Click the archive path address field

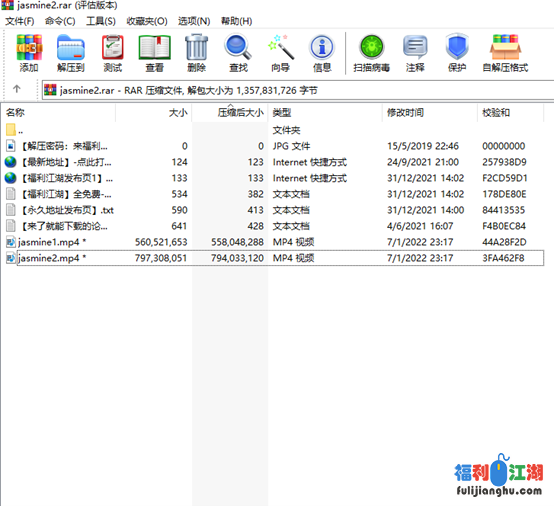tap(297, 90)
